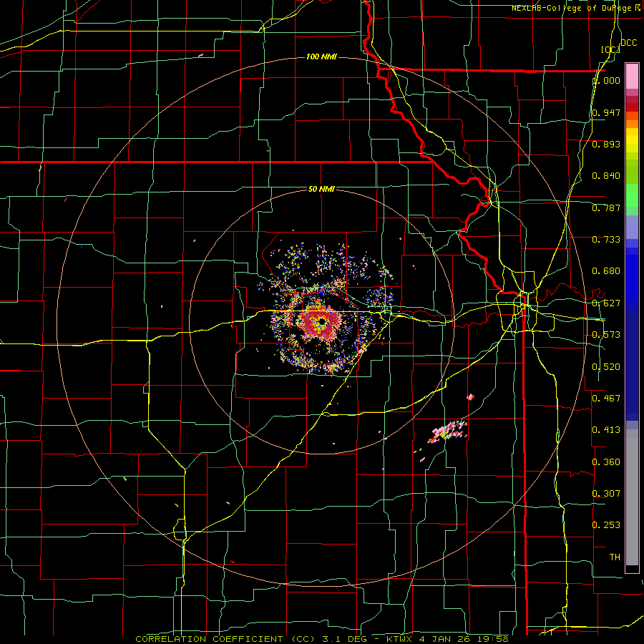Click the small pink echo above southeast streak
Screen dimensions: 644x644
click(471, 396)
